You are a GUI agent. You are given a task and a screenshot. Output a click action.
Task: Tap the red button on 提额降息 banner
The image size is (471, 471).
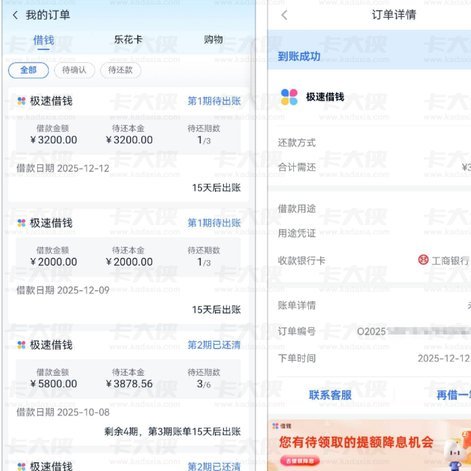(x=300, y=461)
